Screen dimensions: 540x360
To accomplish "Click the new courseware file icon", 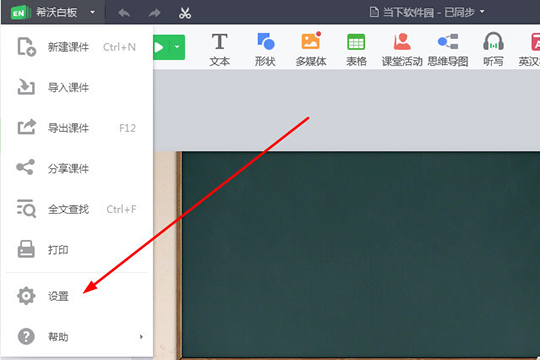I will (x=26, y=47).
